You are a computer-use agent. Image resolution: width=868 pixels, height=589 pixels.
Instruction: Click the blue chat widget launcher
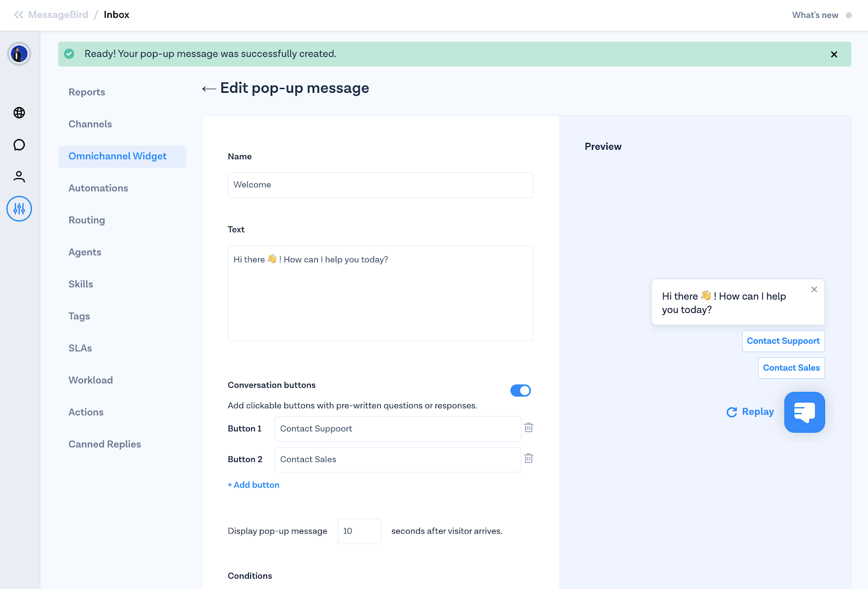pyautogui.click(x=804, y=413)
